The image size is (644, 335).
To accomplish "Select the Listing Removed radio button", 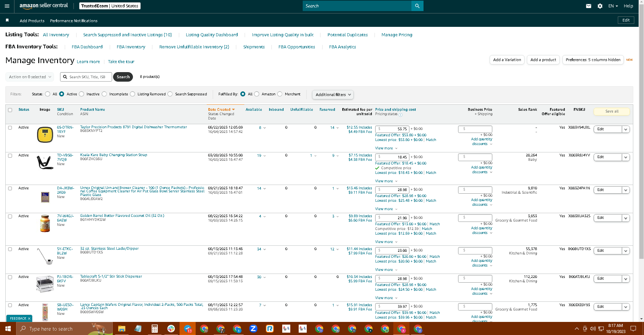I will tap(133, 94).
